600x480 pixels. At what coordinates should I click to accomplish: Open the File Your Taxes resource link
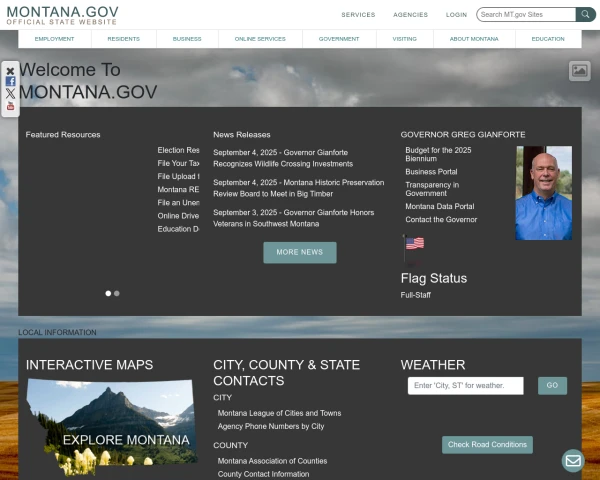[x=178, y=163]
